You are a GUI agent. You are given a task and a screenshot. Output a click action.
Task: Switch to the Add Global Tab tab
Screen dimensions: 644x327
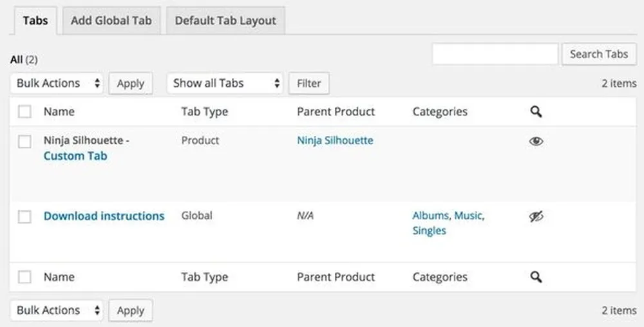pos(111,21)
